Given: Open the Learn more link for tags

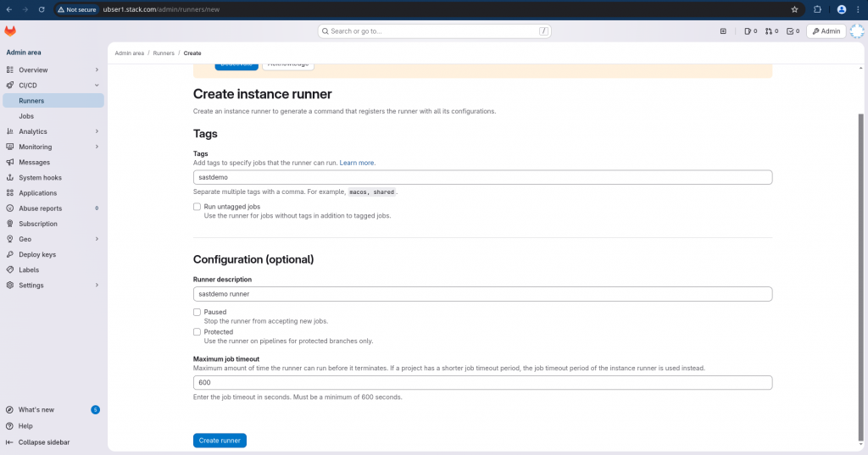Looking at the screenshot, I should [357, 163].
